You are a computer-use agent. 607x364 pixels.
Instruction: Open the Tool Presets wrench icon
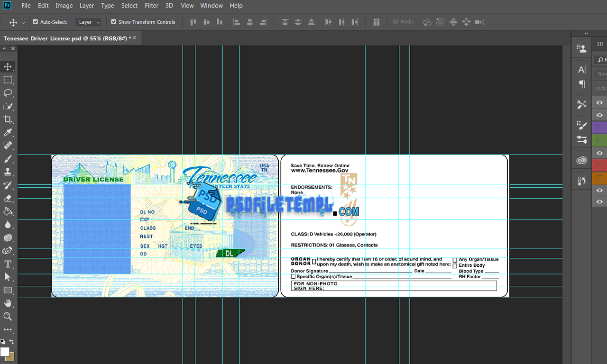click(x=582, y=105)
